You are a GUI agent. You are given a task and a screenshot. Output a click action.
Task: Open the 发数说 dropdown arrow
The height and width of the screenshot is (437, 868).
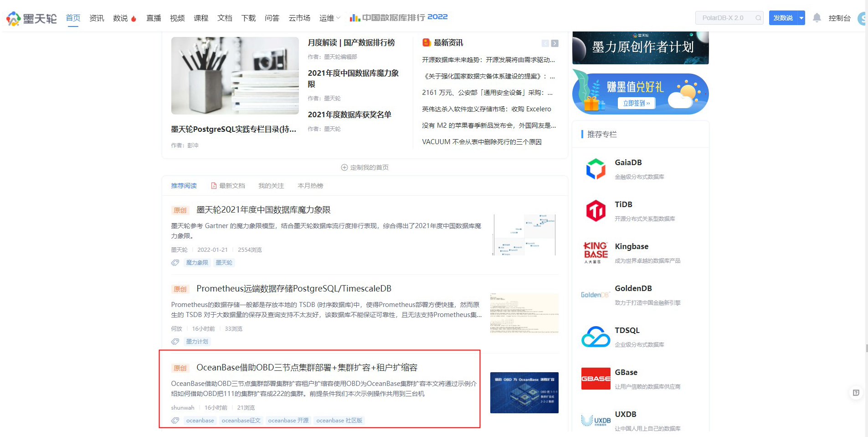click(x=801, y=18)
